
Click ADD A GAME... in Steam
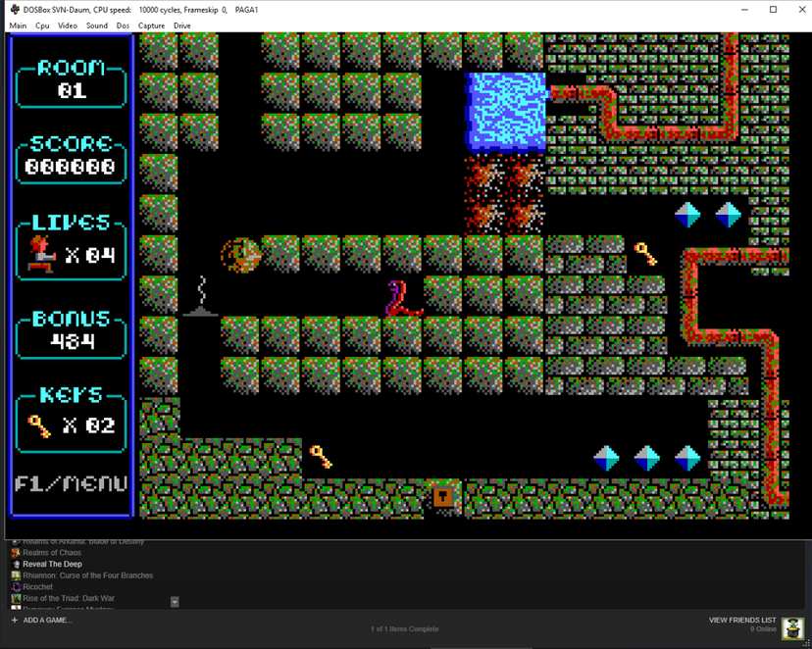[x=48, y=620]
